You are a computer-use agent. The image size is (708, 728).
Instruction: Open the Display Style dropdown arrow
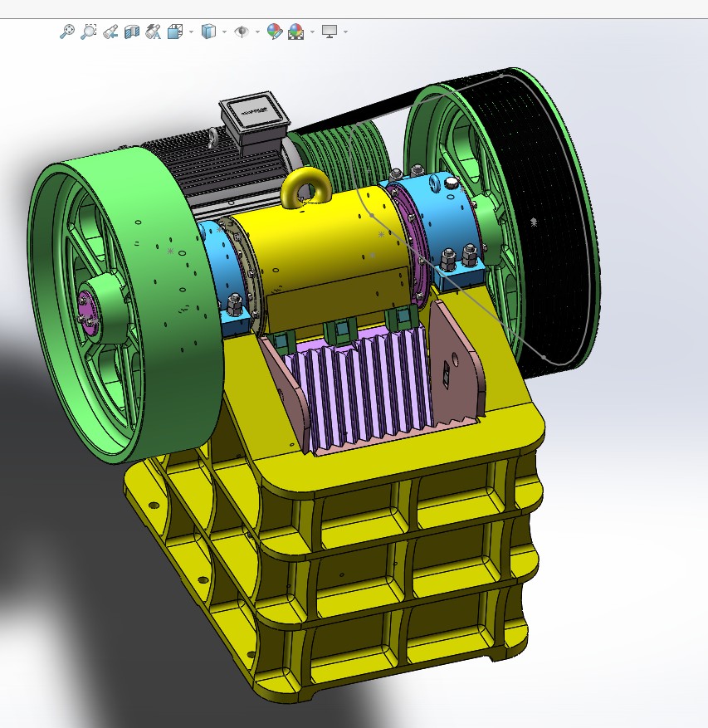(225, 32)
